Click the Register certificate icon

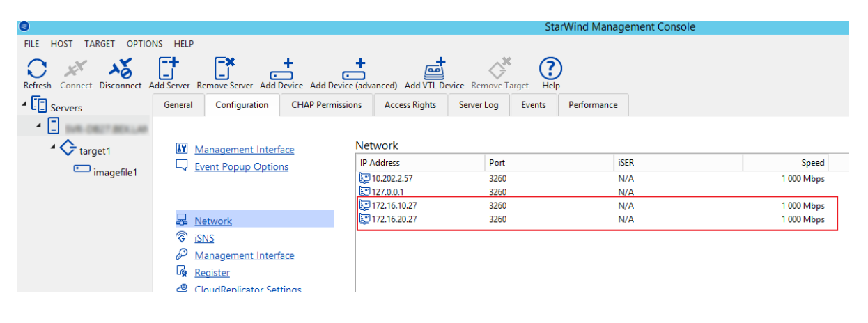pos(183,272)
